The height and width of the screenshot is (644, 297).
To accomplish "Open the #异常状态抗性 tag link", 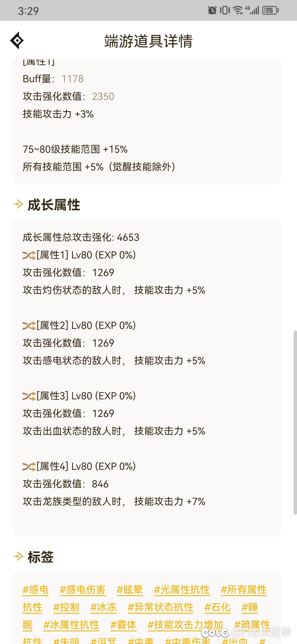I will click(x=161, y=607).
